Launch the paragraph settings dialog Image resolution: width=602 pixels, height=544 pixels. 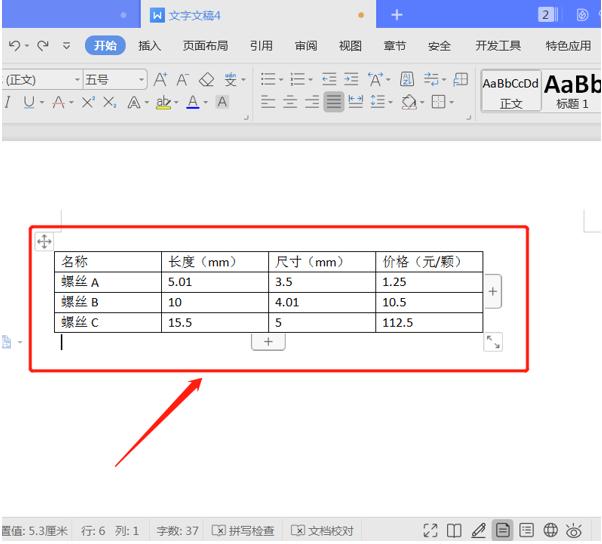click(x=469, y=117)
